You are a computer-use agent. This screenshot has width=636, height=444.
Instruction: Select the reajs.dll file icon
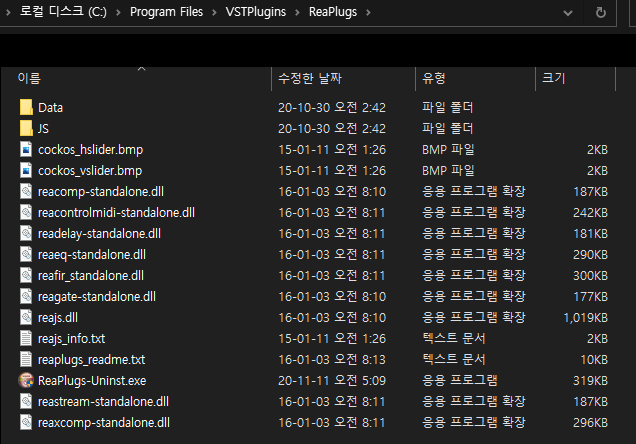tap(26, 317)
